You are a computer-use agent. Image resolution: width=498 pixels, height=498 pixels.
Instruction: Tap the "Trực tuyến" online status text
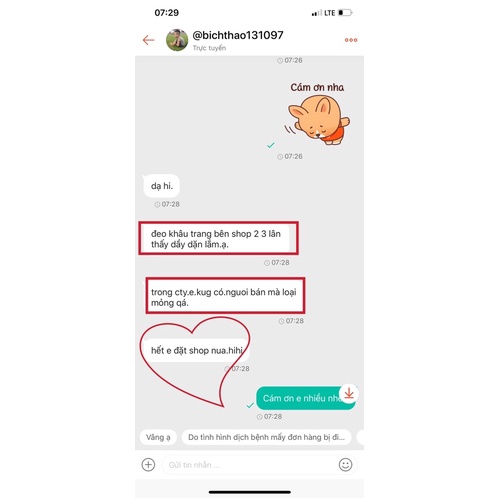(209, 48)
